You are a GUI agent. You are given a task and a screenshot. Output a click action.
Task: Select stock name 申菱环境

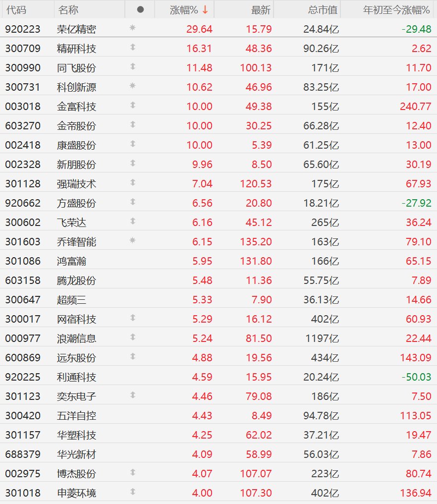76,493
